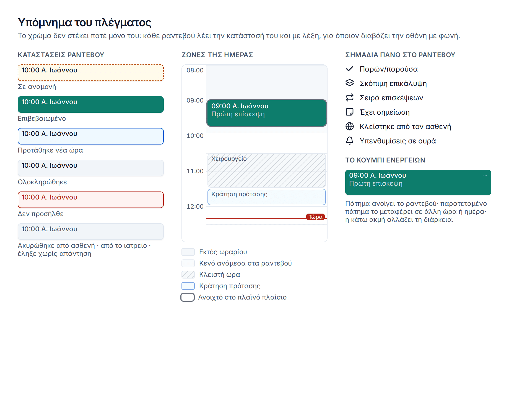Click the ΣΗΜΑΔΙΑ ΠΑΝΩ ΣΤΟ ΡΑΝΤΕΒΟΥ heading

pos(400,55)
